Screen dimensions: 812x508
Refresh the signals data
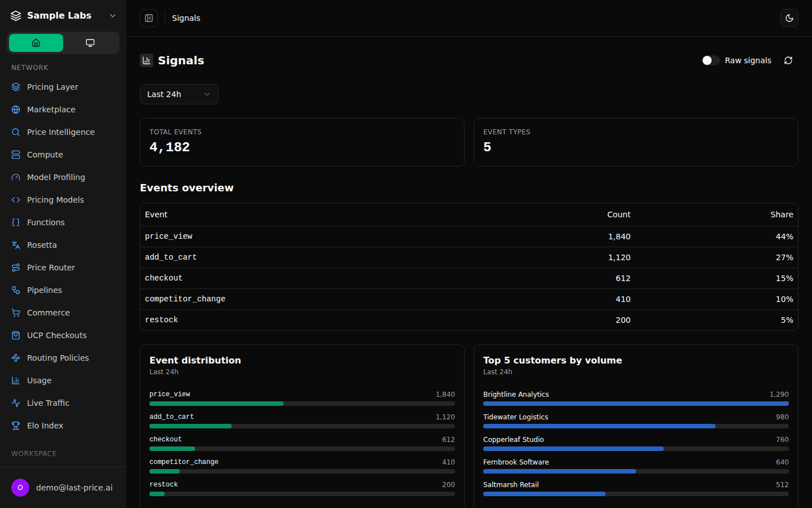(x=788, y=60)
